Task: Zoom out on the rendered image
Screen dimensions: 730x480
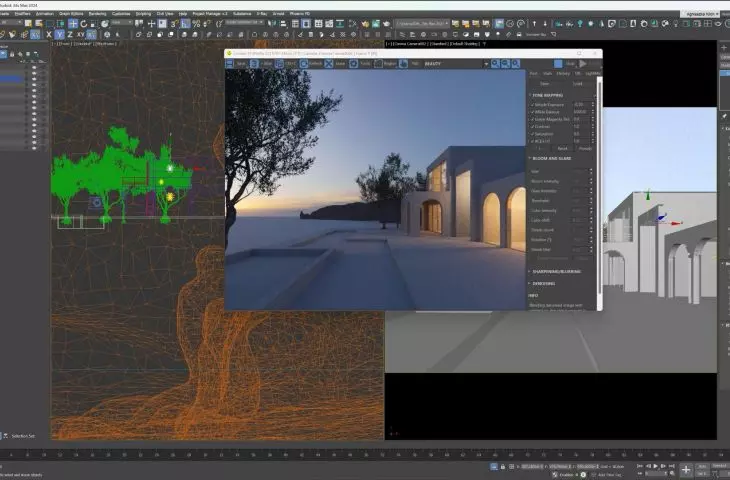Action: 505,63
